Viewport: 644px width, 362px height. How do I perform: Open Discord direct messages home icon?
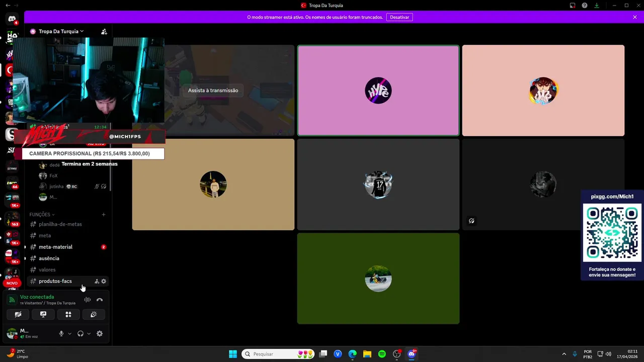point(12,19)
